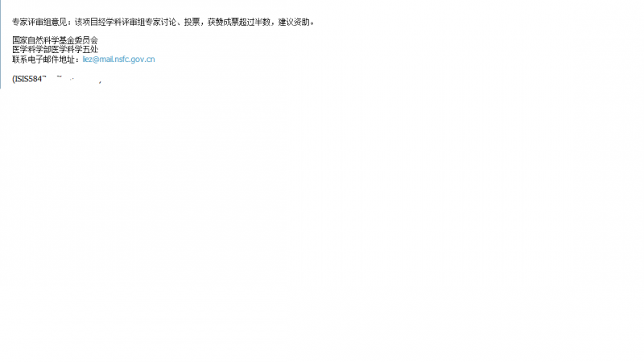This screenshot has width=644, height=362.
Task: Click the words 医学科学五处 at the line end
Action: coord(75,49)
